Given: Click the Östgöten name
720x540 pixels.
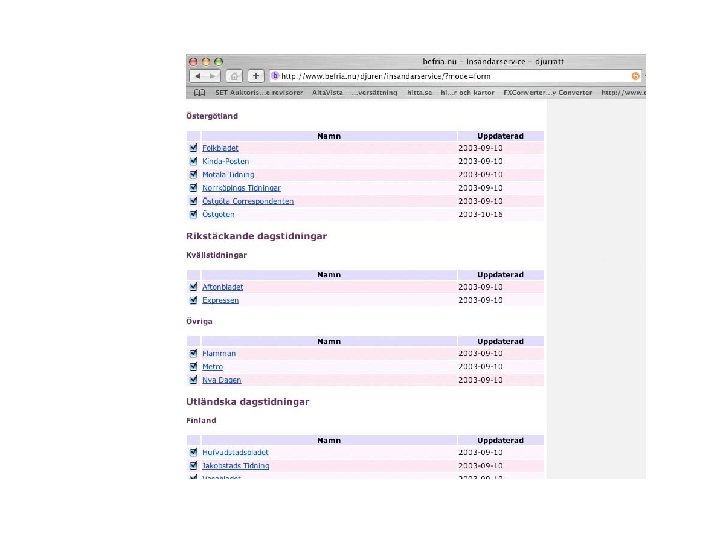Looking at the screenshot, I should 218,214.
